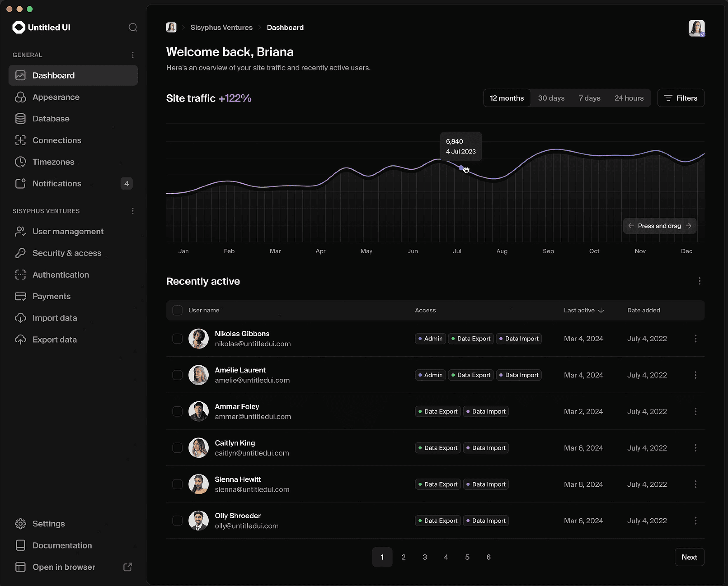Image resolution: width=728 pixels, height=586 pixels.
Task: Check the checkbox next to Nikolas Gibbons
Action: pos(177,339)
